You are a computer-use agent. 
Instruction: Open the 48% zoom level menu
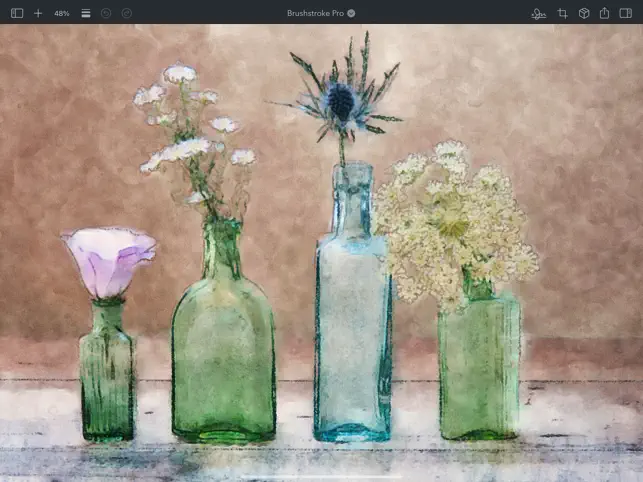click(62, 13)
